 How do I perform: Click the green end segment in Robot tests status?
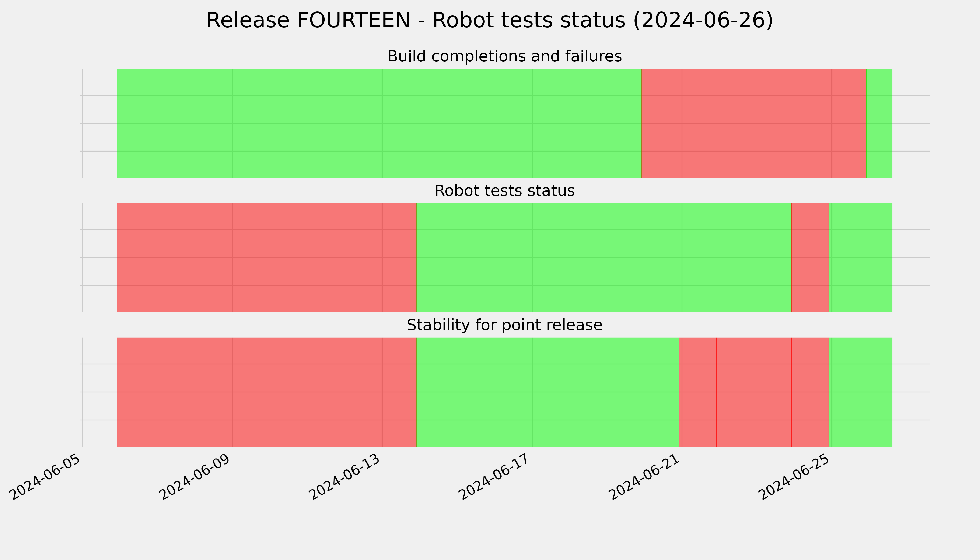coord(860,258)
